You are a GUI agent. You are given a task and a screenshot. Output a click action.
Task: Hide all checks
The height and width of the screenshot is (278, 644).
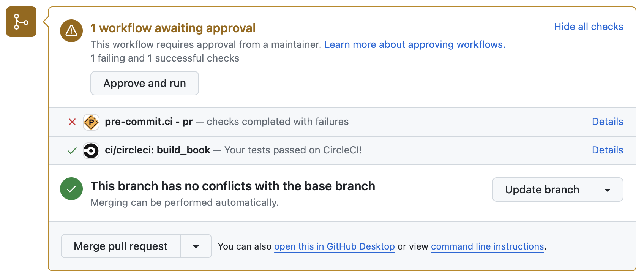pos(589,27)
